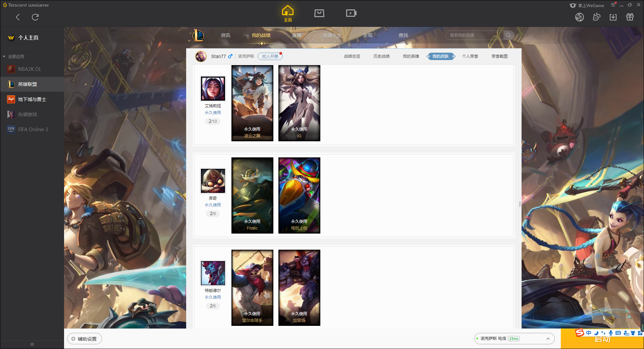Image resolution: width=644 pixels, height=349 pixels.
Task: Open the Sogou skin shirt icon
Action: pyautogui.click(x=633, y=333)
